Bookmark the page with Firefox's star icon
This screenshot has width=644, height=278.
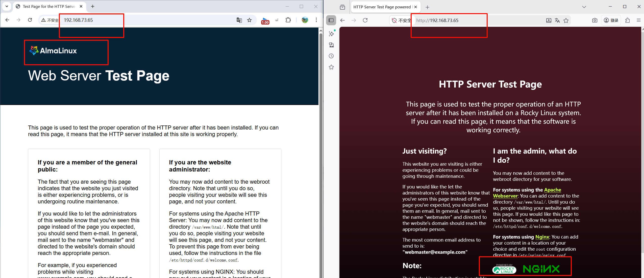click(566, 20)
